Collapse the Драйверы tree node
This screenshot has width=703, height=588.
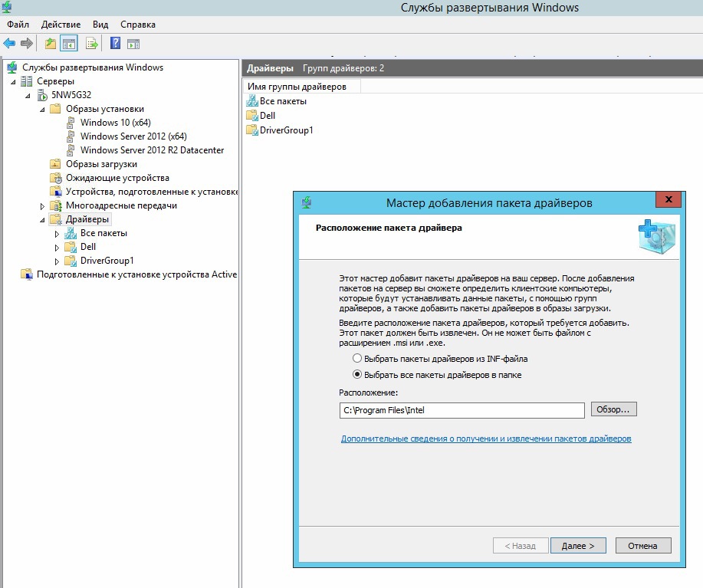43,219
